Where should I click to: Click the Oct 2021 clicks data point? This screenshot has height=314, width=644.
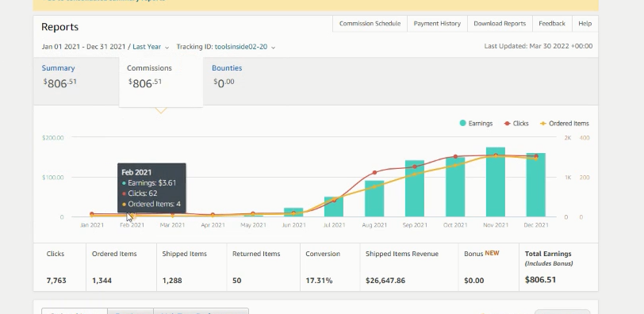(x=455, y=157)
